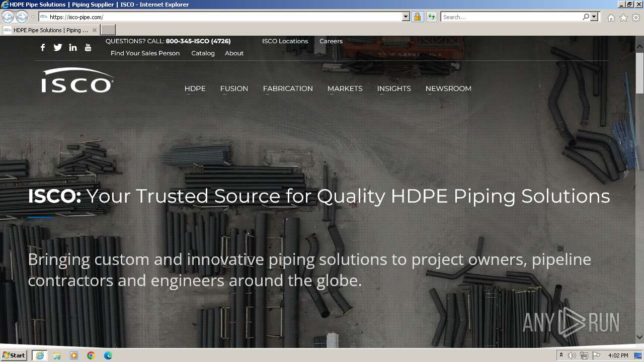Open the Careers link
This screenshot has width=644, height=362.
pyautogui.click(x=331, y=41)
